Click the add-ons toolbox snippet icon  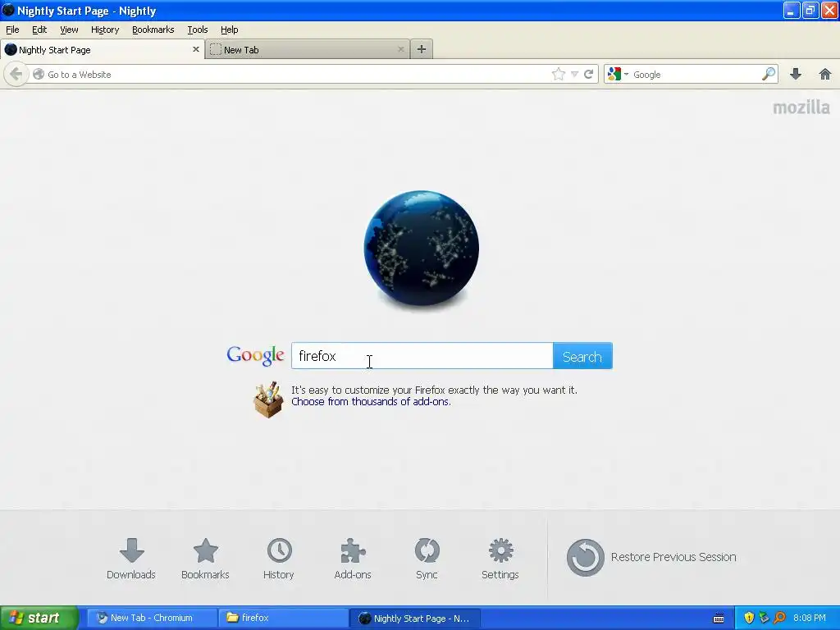click(268, 399)
